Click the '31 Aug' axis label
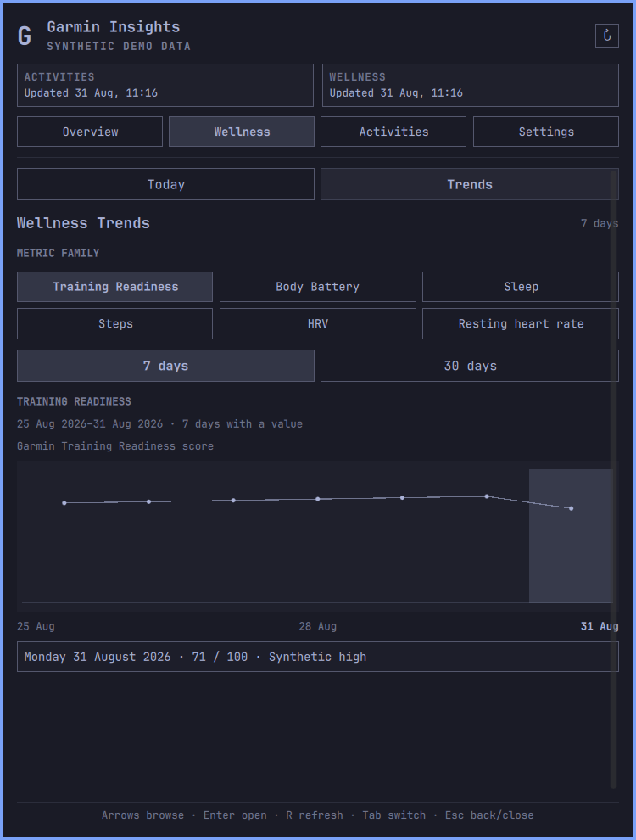This screenshot has width=636, height=840. point(600,626)
